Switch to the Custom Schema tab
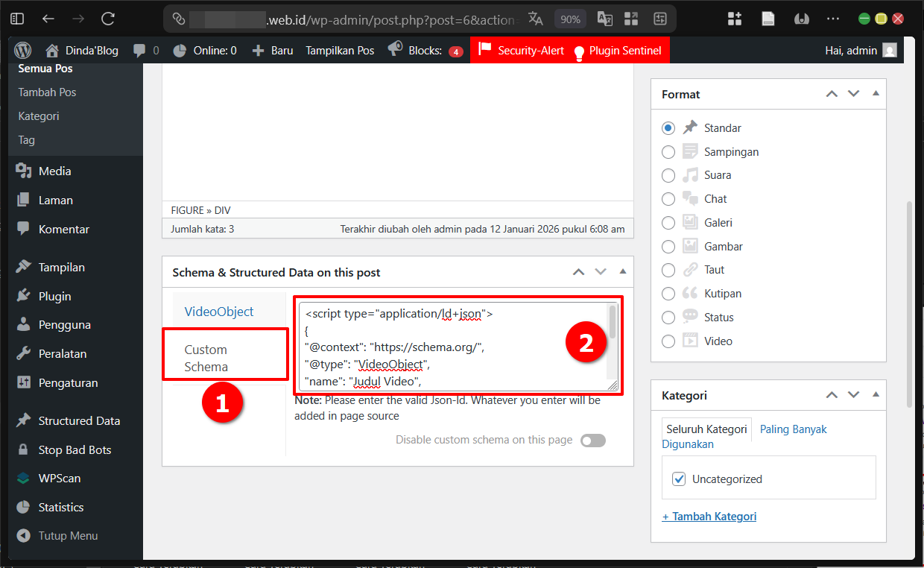The height and width of the screenshot is (568, 924). click(x=206, y=356)
